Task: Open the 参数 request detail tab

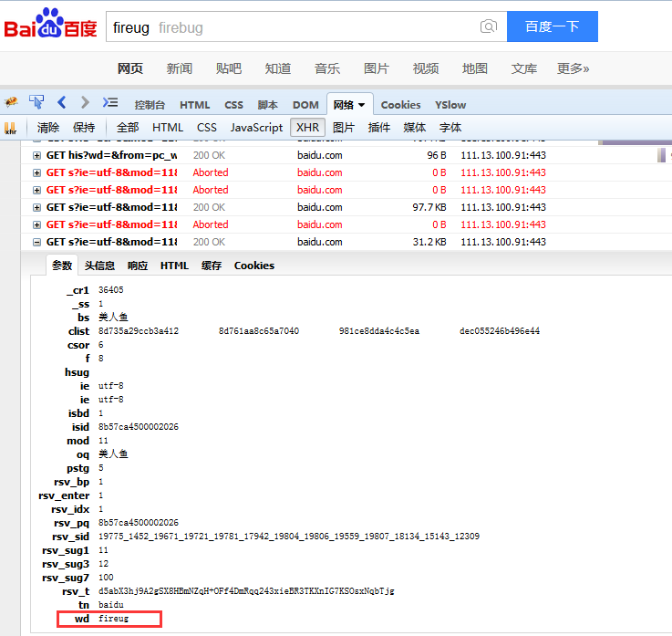Action: pos(62,266)
